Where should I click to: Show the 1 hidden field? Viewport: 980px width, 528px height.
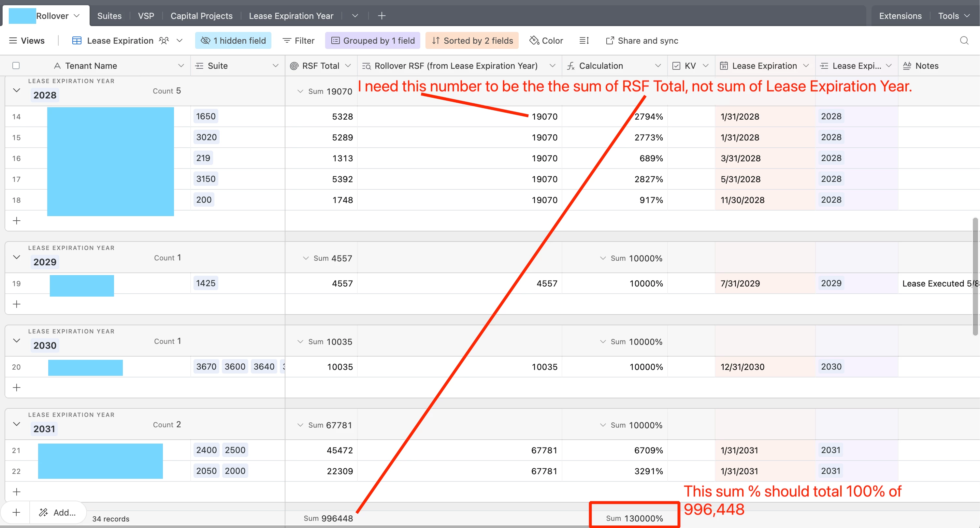click(x=233, y=40)
